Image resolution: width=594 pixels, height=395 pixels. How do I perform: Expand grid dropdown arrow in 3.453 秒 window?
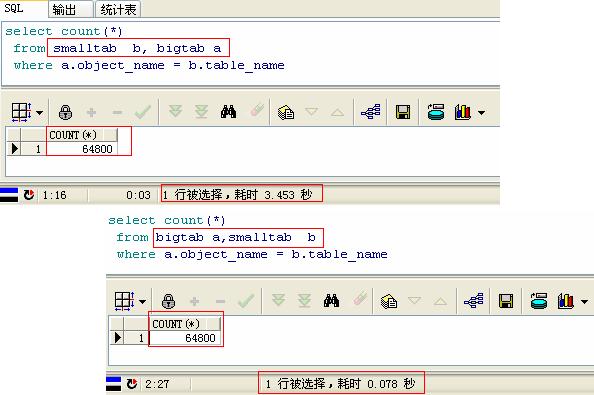click(x=39, y=112)
